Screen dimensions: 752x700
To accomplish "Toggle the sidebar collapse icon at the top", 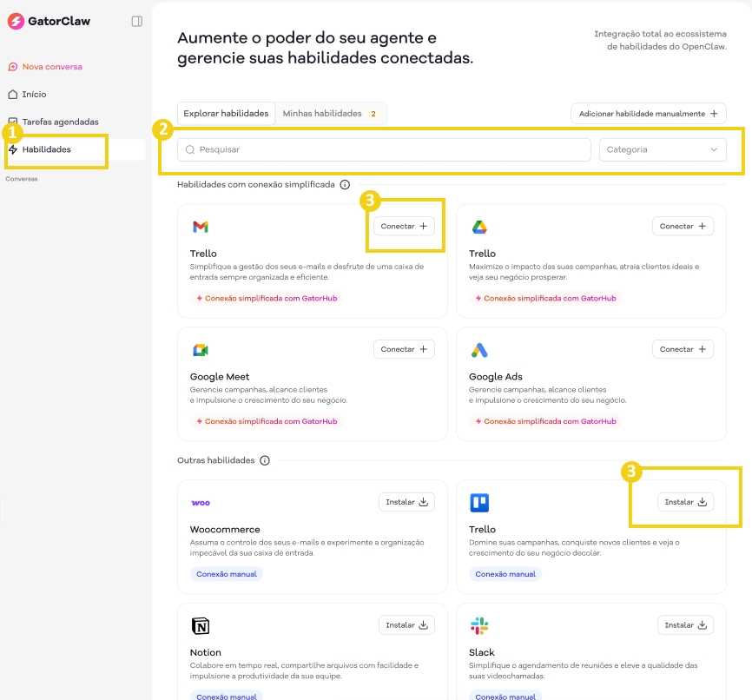I will pyautogui.click(x=135, y=22).
